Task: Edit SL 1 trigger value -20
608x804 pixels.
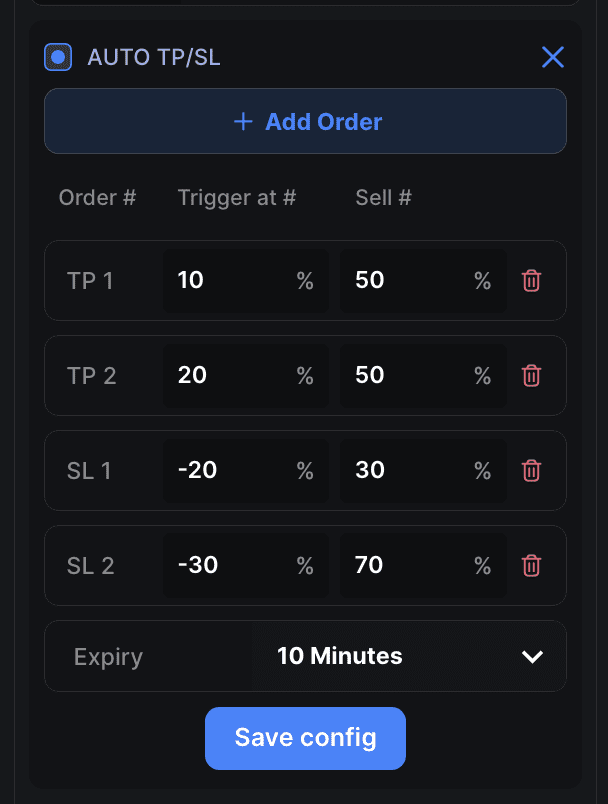Action: pos(246,470)
